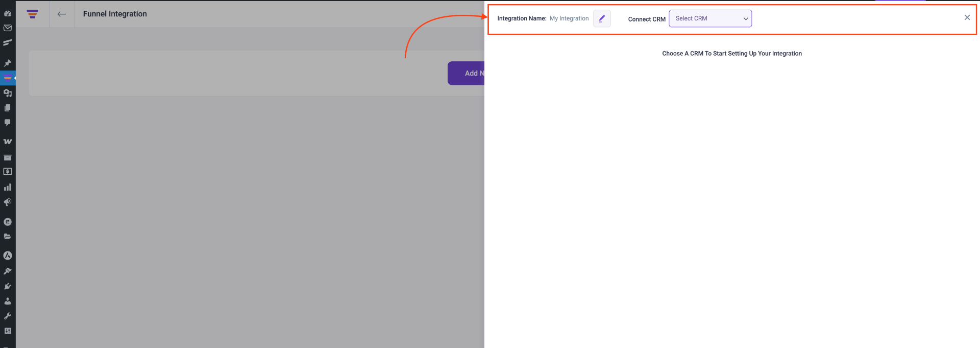
Task: Open WooCommerce via the W icon
Action: [x=8, y=142]
